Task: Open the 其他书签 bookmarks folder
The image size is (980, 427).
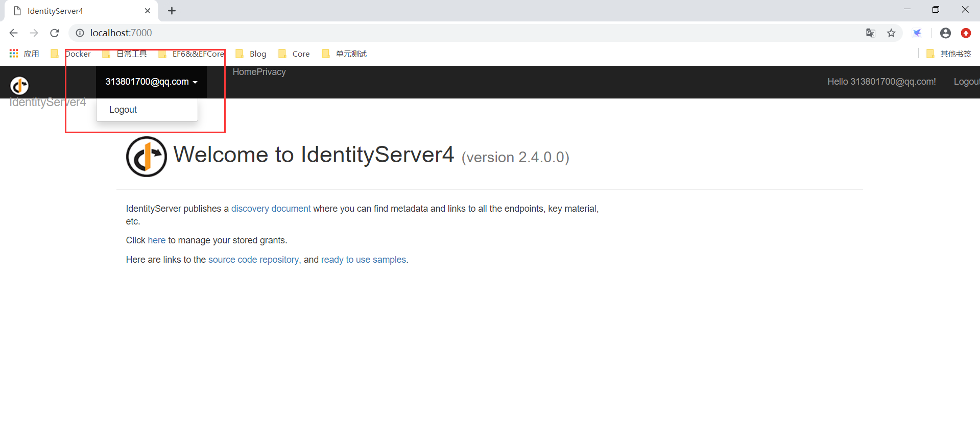Action: [x=948, y=54]
